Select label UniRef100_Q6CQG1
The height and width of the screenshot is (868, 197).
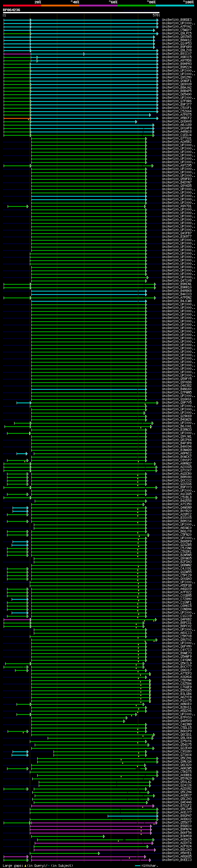coord(177,735)
